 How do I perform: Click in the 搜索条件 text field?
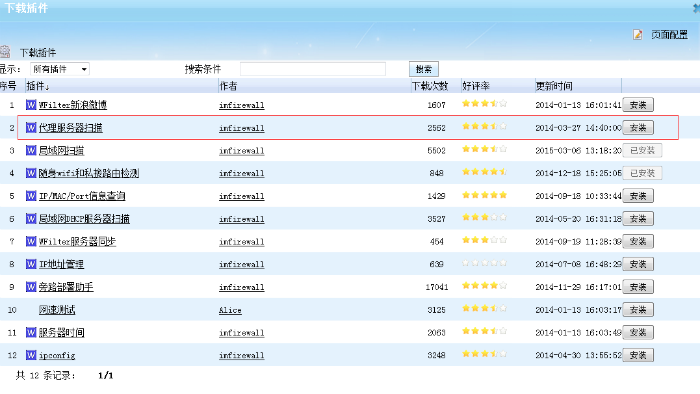click(x=312, y=69)
